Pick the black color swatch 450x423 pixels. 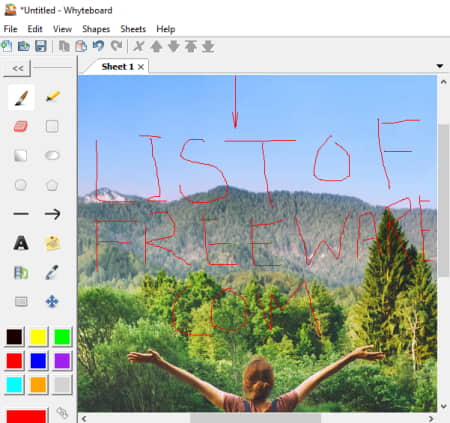(x=14, y=337)
